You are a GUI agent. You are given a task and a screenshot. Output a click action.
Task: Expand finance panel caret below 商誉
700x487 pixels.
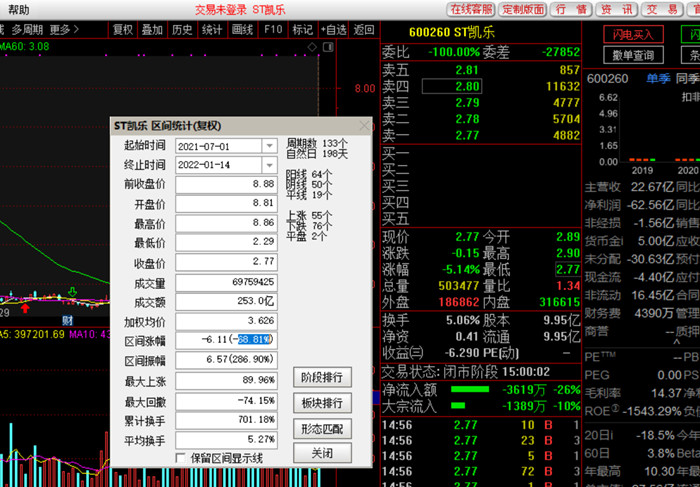coord(677,342)
